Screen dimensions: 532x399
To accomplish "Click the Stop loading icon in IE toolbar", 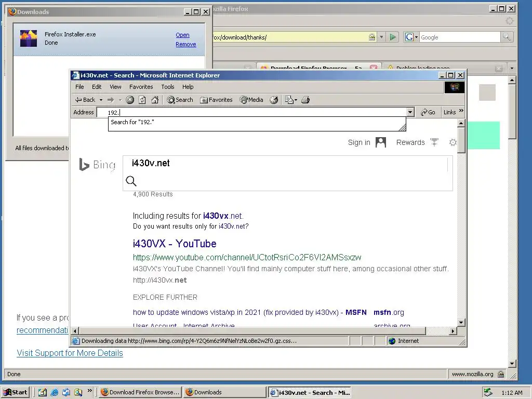I will [130, 100].
